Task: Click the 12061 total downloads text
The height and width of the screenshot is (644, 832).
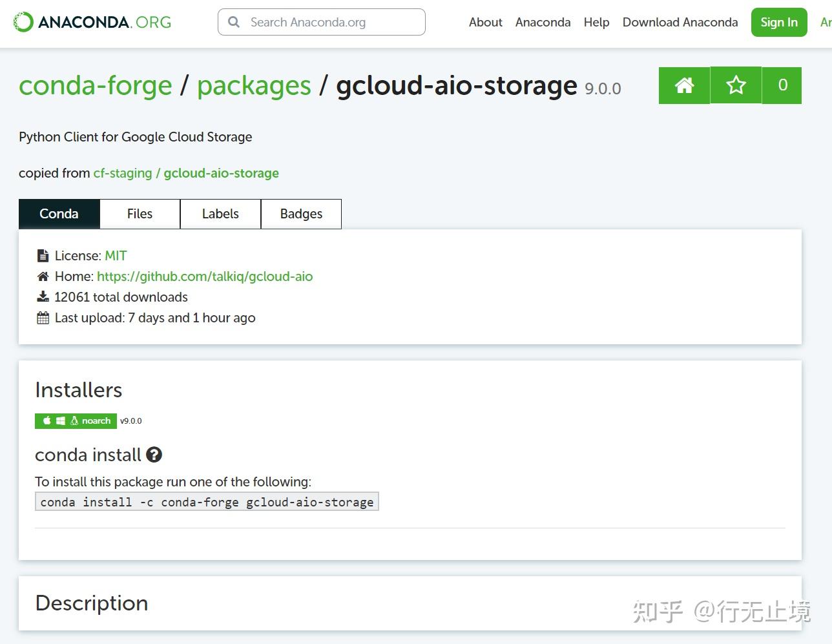Action: [121, 297]
